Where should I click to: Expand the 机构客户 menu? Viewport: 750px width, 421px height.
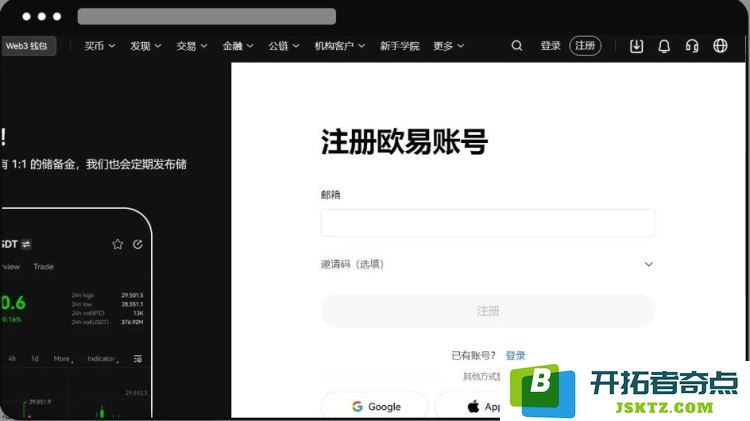340,46
